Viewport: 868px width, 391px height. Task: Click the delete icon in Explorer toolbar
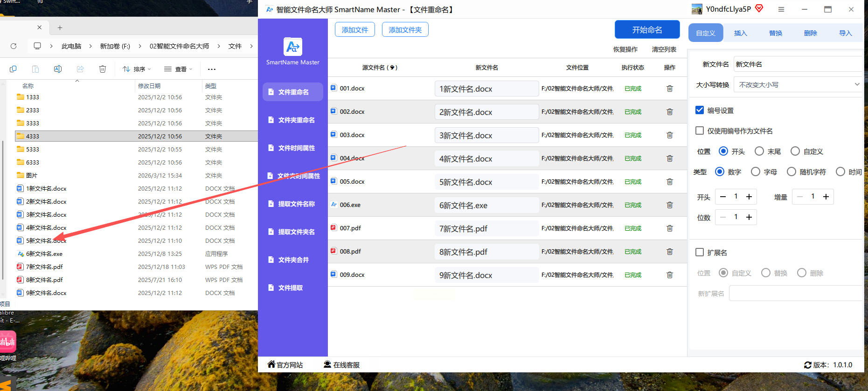103,69
